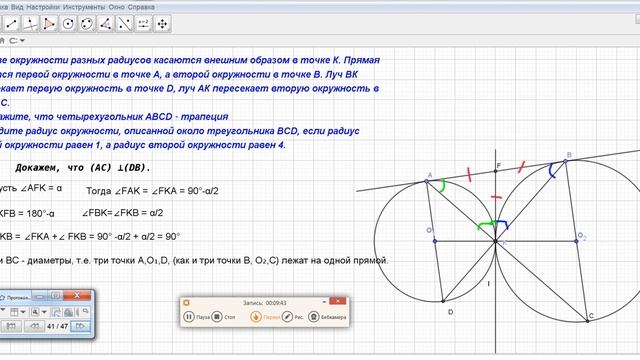Click the blue angle mark at point B
640x360 pixels.
point(552,171)
